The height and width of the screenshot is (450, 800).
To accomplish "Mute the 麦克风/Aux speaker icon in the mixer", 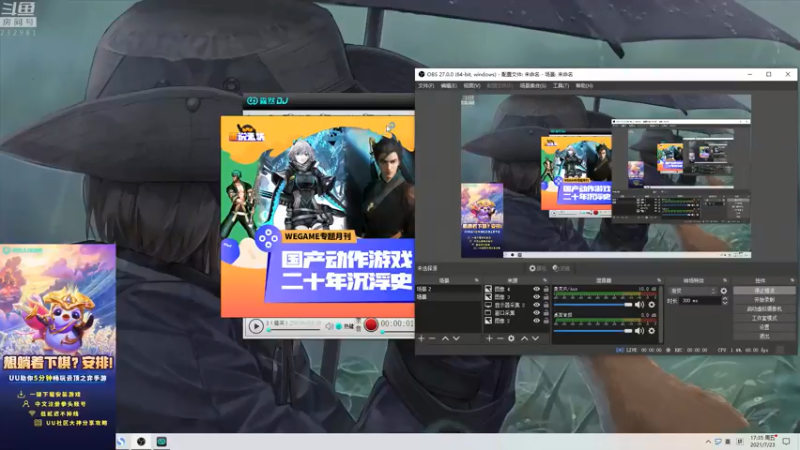I will 639,305.
